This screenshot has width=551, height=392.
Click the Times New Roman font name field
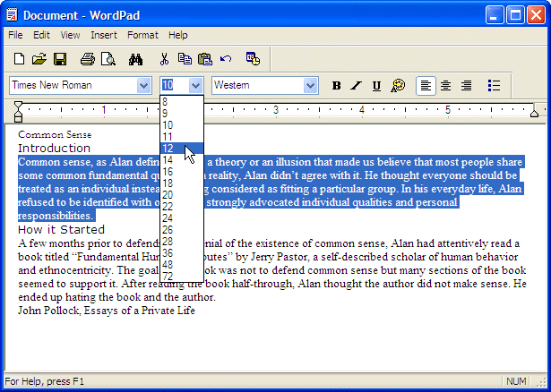pyautogui.click(x=73, y=85)
